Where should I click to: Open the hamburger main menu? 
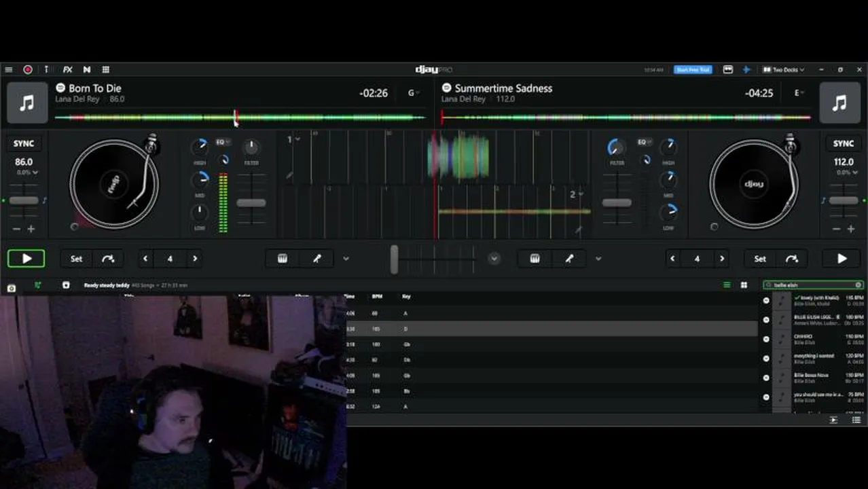pyautogui.click(x=8, y=69)
